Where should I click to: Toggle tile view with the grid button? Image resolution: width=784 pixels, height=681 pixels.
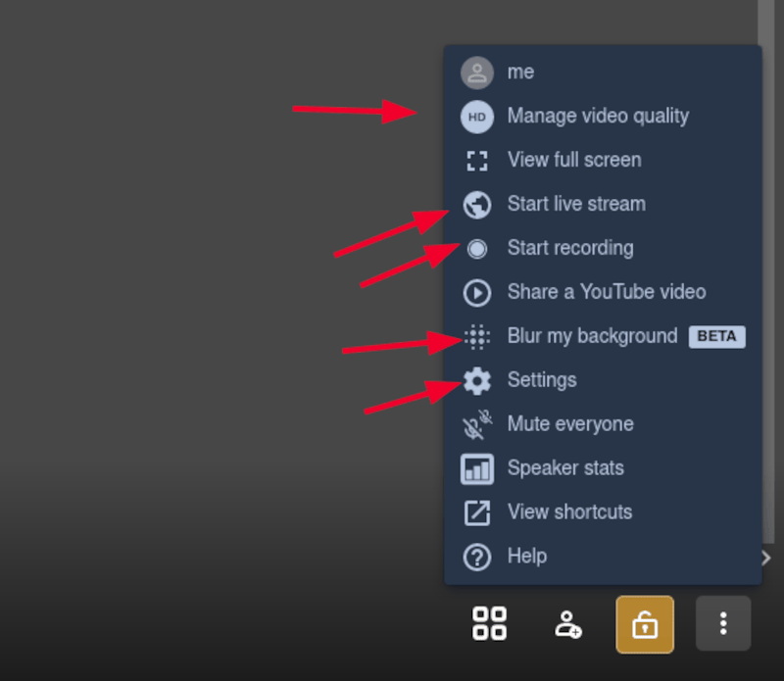pyautogui.click(x=489, y=623)
